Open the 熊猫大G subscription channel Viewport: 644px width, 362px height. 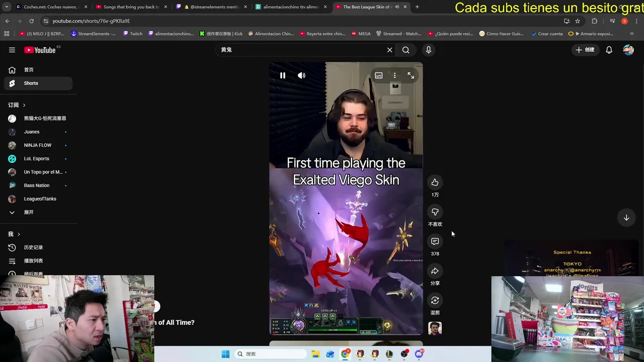pos(38,118)
